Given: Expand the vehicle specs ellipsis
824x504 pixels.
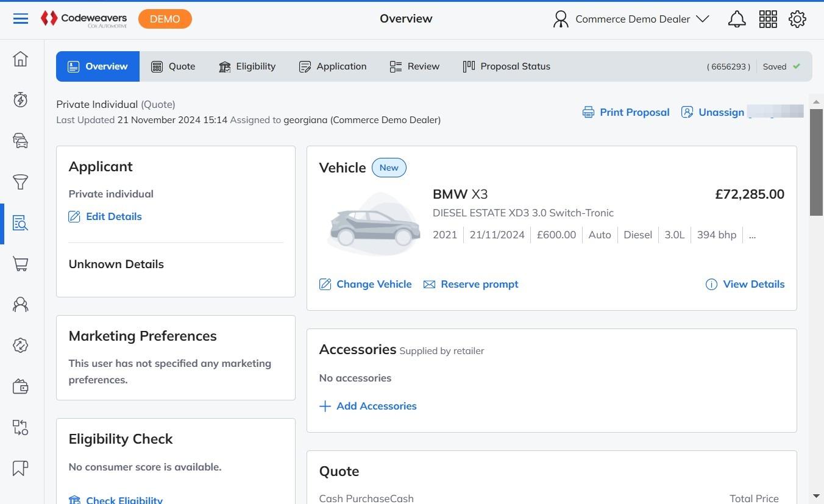Looking at the screenshot, I should click(752, 235).
